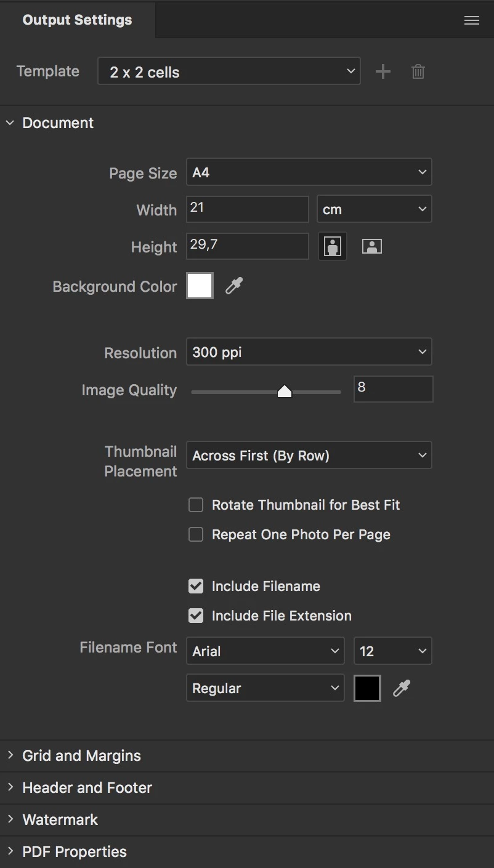This screenshot has height=868, width=494.
Task: Change the Resolution dropdown value
Action: click(309, 352)
